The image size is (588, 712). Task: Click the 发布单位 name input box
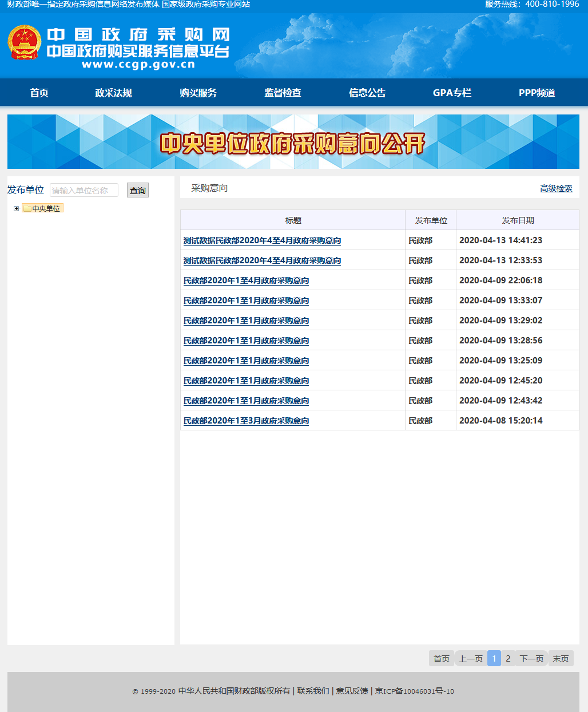(85, 190)
